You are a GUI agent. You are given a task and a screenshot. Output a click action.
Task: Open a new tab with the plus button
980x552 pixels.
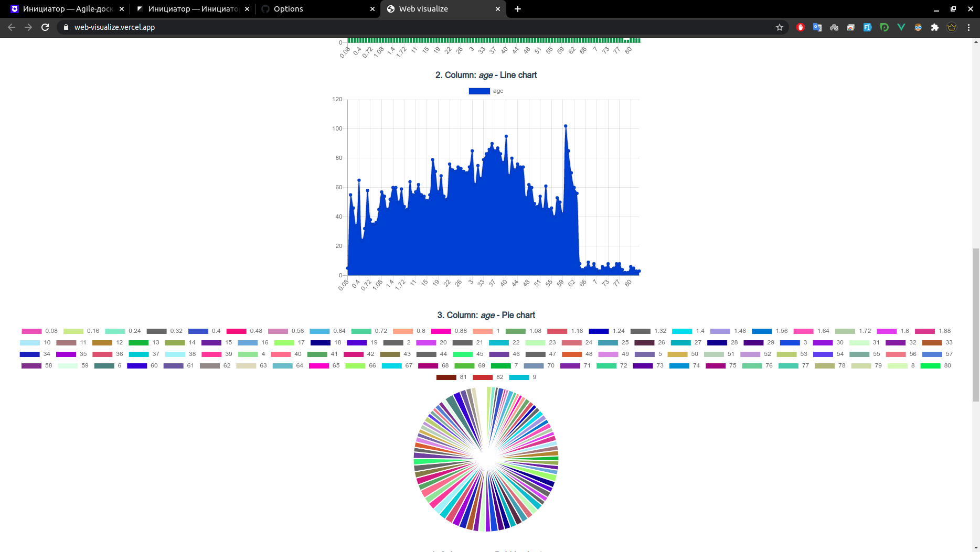(518, 9)
